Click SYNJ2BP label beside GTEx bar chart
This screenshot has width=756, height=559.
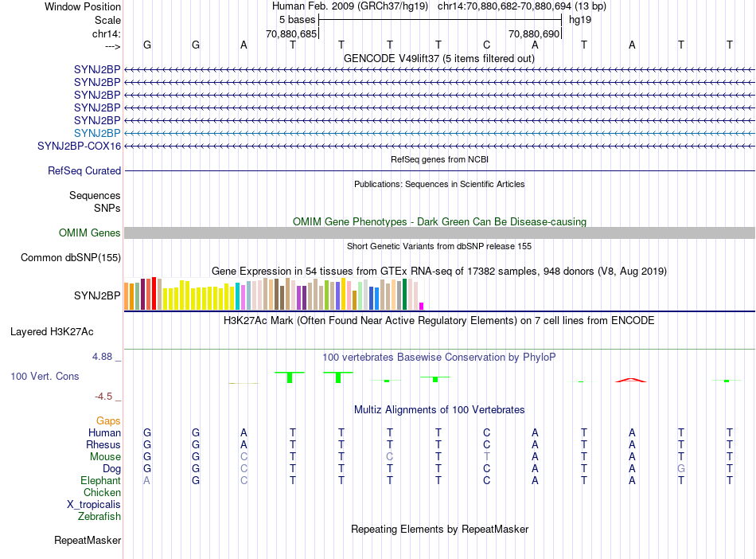point(97,295)
